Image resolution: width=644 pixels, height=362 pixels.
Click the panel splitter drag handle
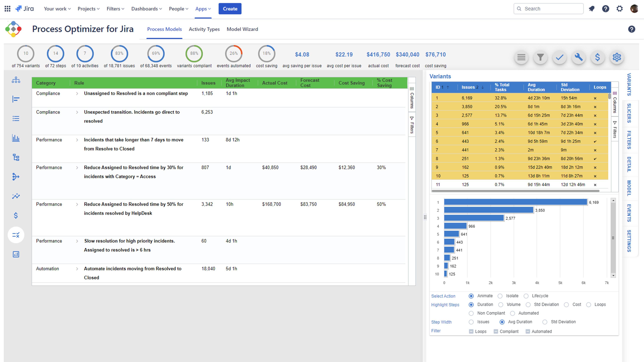tap(425, 217)
